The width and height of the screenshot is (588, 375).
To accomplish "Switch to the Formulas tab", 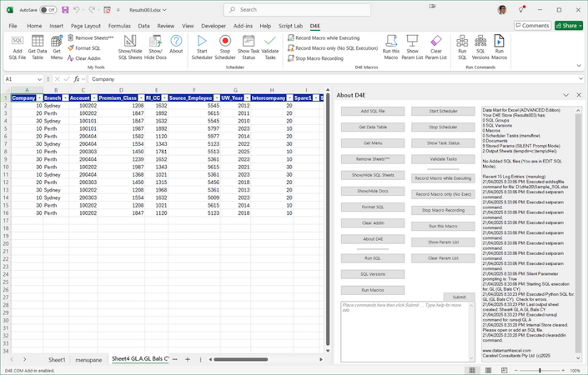I will coord(119,26).
